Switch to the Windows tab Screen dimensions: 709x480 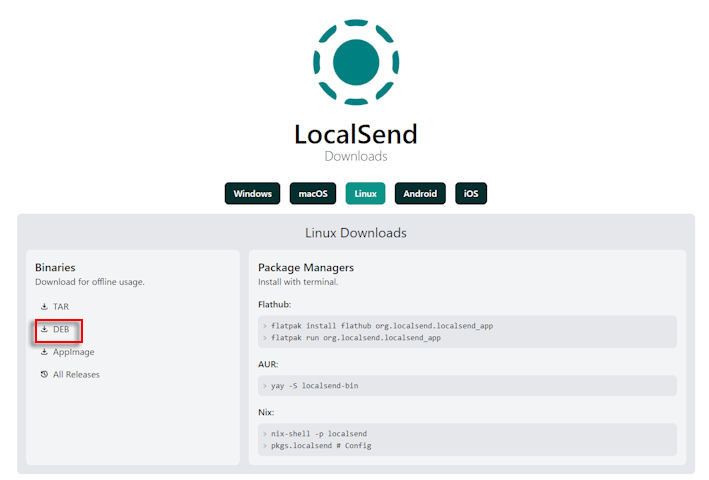(x=252, y=193)
